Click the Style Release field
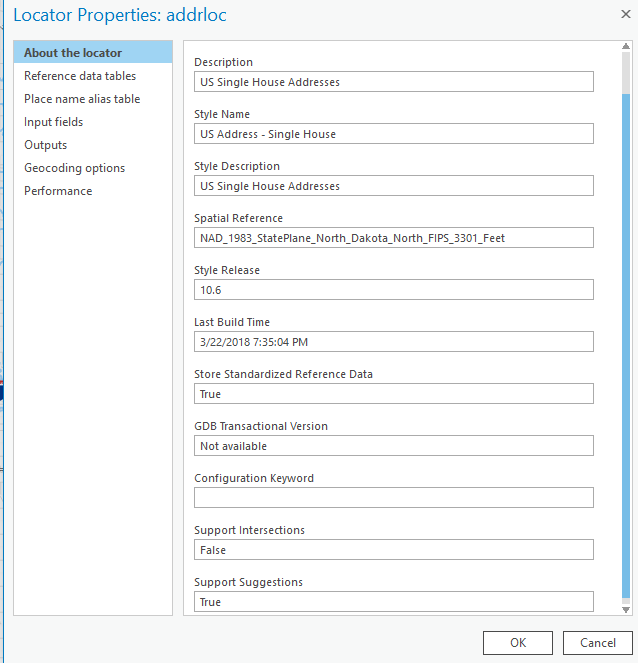The width and height of the screenshot is (638, 663). pyautogui.click(x=393, y=290)
